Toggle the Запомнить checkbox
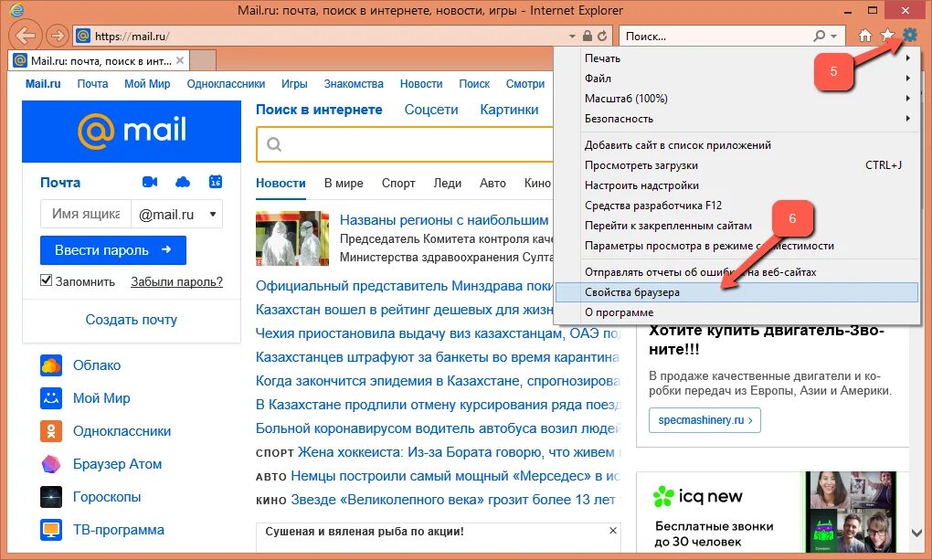The width and height of the screenshot is (932, 560). (46, 280)
